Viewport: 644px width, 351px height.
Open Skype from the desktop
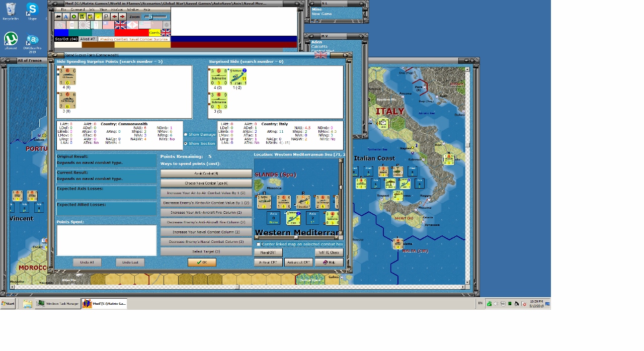click(x=31, y=11)
